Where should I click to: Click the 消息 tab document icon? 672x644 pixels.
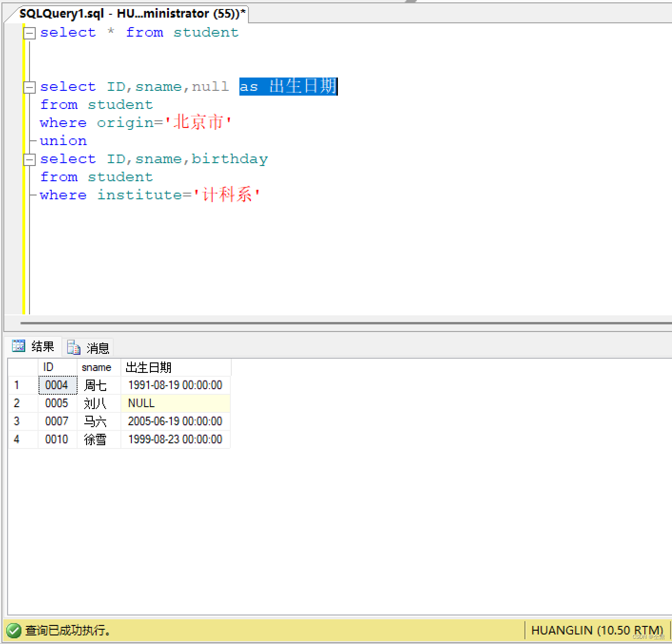click(74, 347)
